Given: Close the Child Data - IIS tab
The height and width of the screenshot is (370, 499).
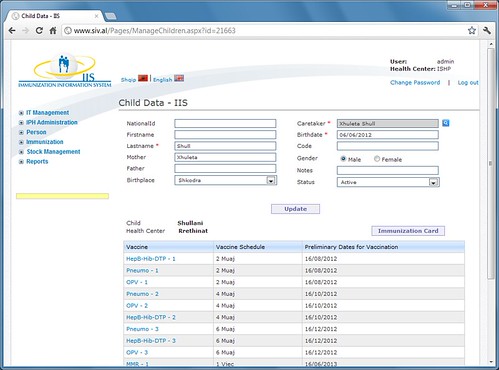Looking at the screenshot, I should pos(96,16).
